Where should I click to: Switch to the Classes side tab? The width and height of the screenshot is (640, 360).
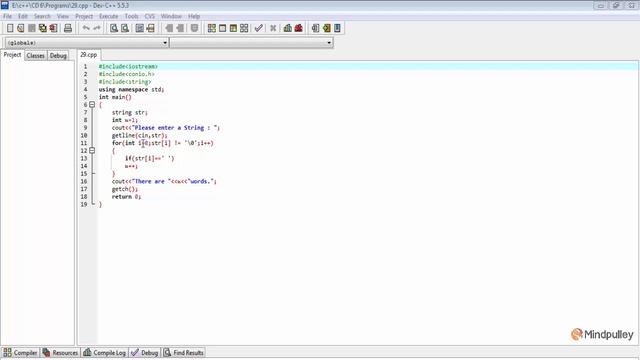[36, 56]
